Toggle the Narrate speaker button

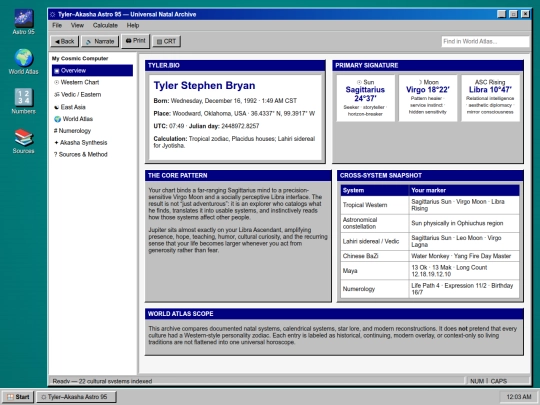100,41
